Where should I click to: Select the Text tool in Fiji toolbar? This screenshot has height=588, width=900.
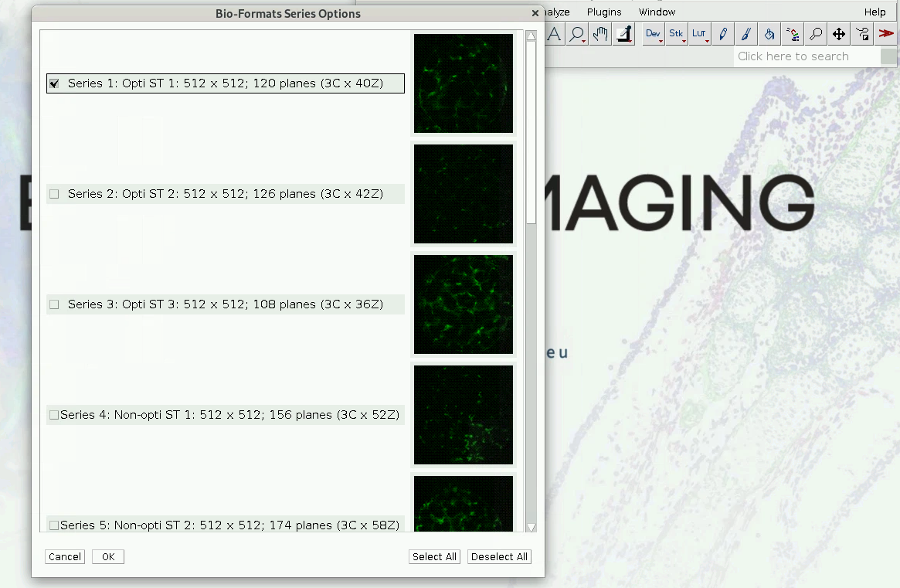554,34
